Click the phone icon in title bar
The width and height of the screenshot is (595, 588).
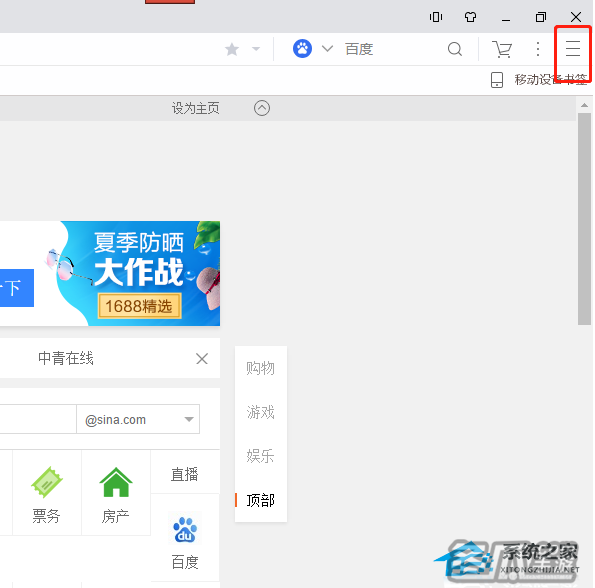coord(436,17)
